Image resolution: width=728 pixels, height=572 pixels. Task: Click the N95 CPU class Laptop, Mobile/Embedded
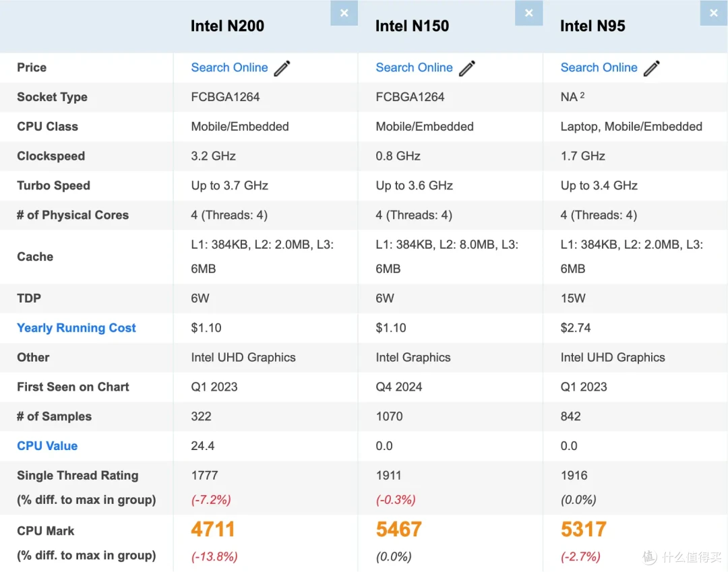click(x=631, y=127)
